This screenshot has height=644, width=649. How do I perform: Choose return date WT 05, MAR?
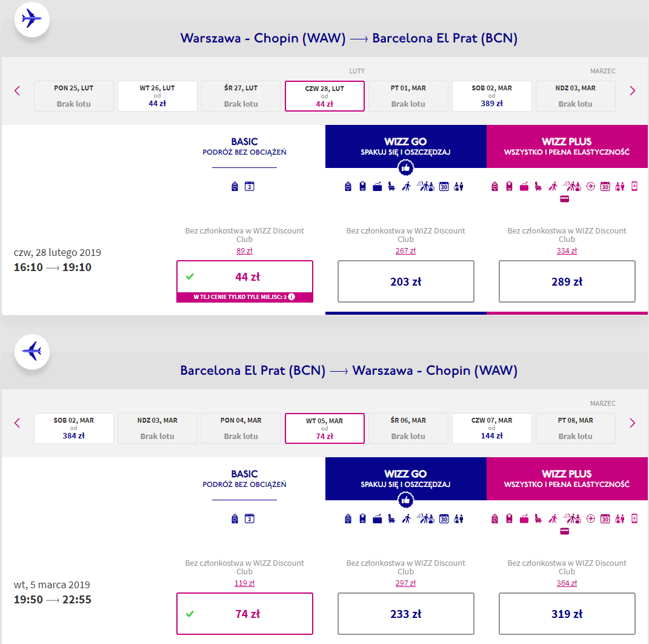(x=325, y=428)
